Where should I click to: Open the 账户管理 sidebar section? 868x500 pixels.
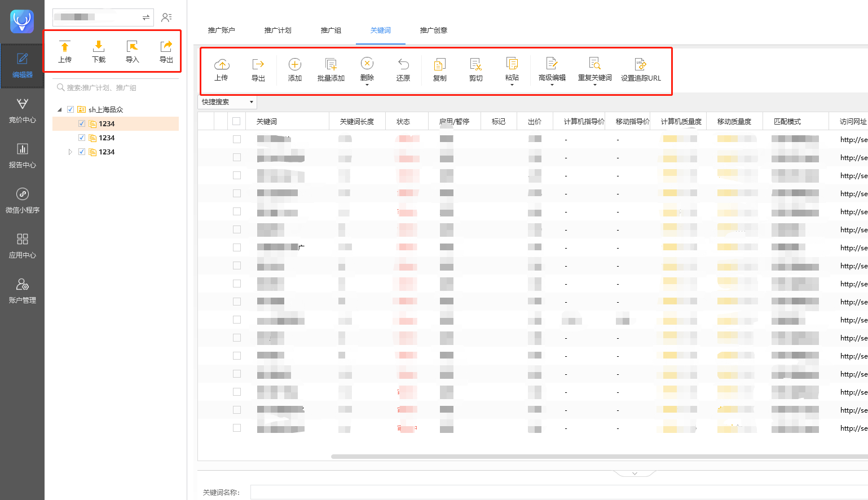tap(22, 291)
